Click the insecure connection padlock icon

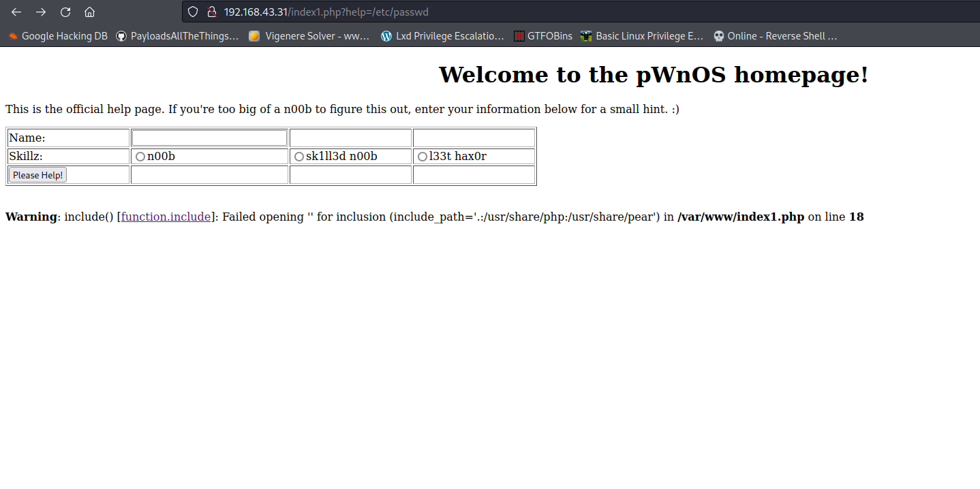click(211, 12)
